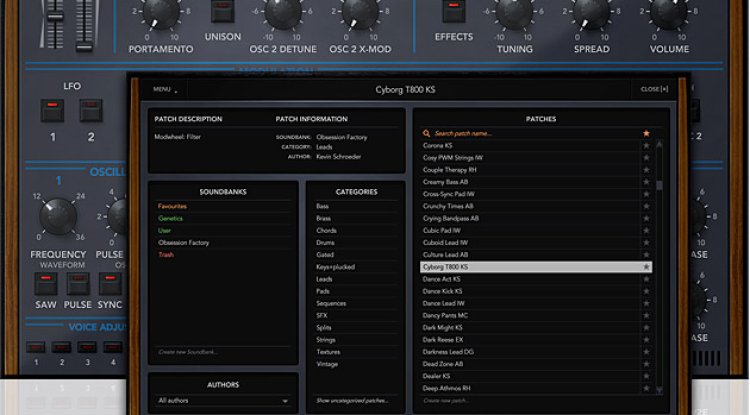Open the MENU dropdown in browser
The image size is (750, 415).
tap(165, 89)
